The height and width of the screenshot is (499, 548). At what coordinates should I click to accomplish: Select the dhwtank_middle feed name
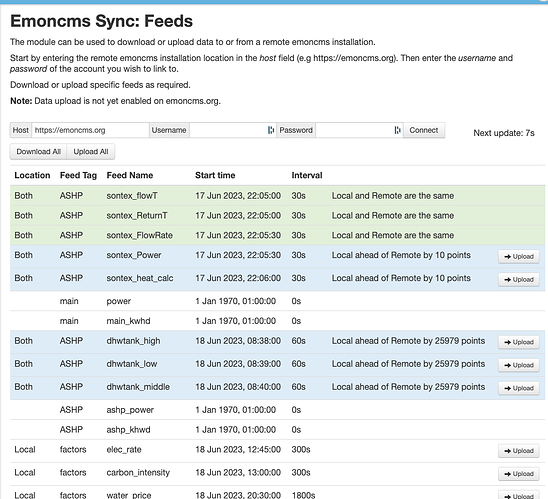[138, 387]
